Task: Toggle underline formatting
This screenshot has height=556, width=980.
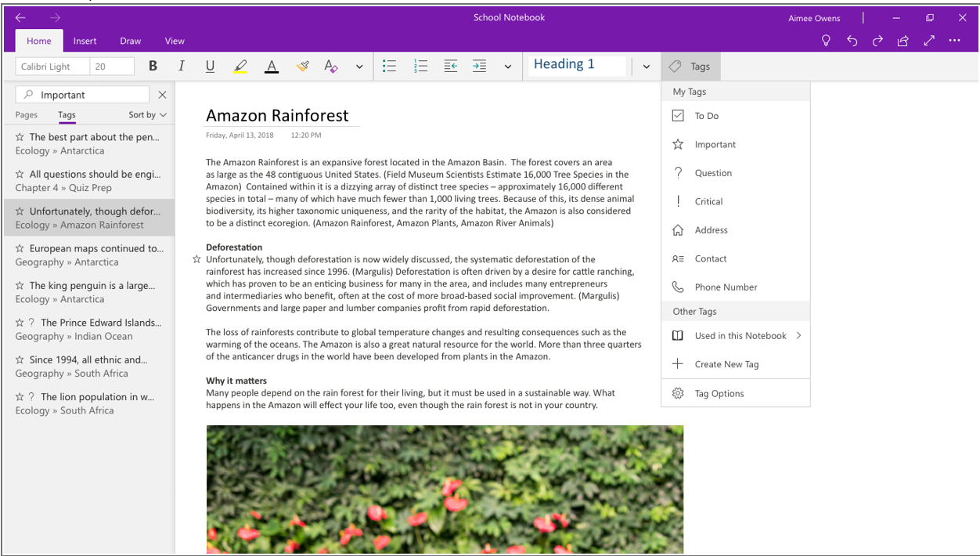Action: point(210,66)
